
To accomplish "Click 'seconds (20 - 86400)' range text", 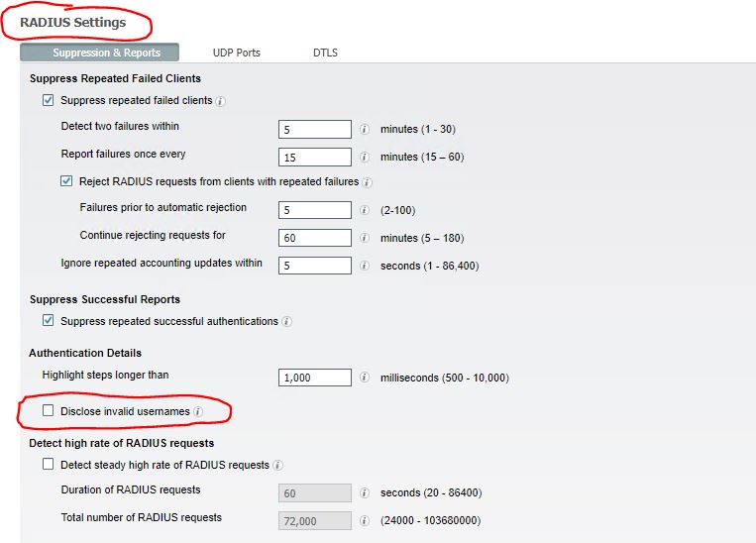I will [431, 492].
